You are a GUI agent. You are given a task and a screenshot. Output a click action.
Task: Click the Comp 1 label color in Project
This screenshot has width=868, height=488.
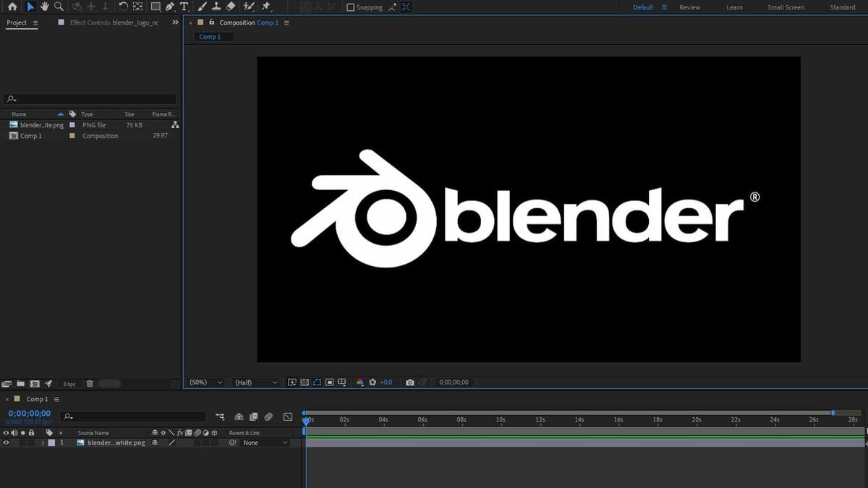72,136
